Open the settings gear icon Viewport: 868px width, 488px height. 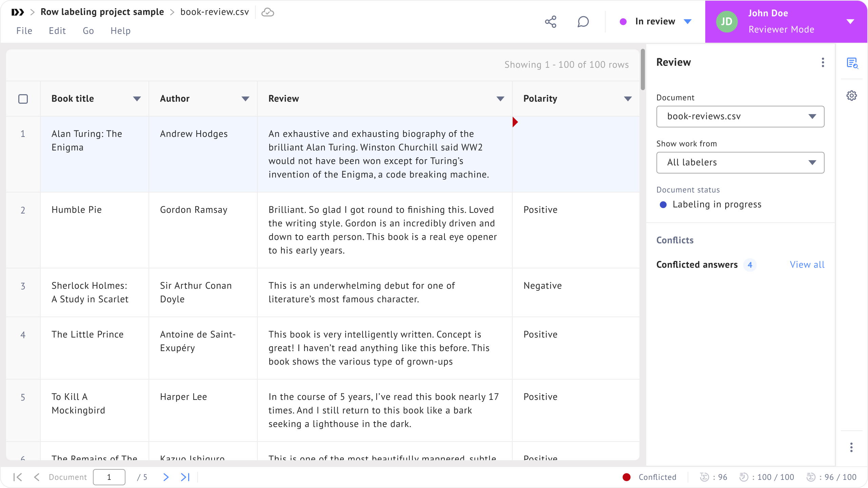[x=852, y=96]
